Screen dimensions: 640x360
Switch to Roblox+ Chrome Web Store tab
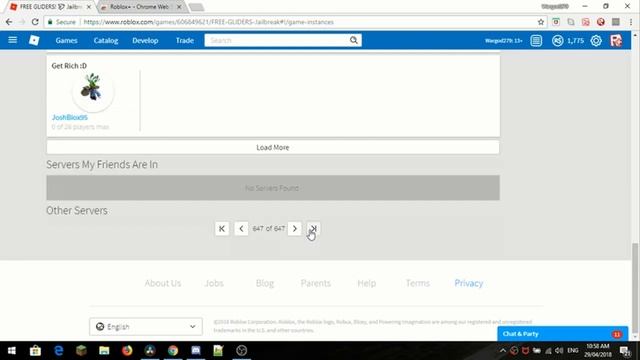click(139, 7)
